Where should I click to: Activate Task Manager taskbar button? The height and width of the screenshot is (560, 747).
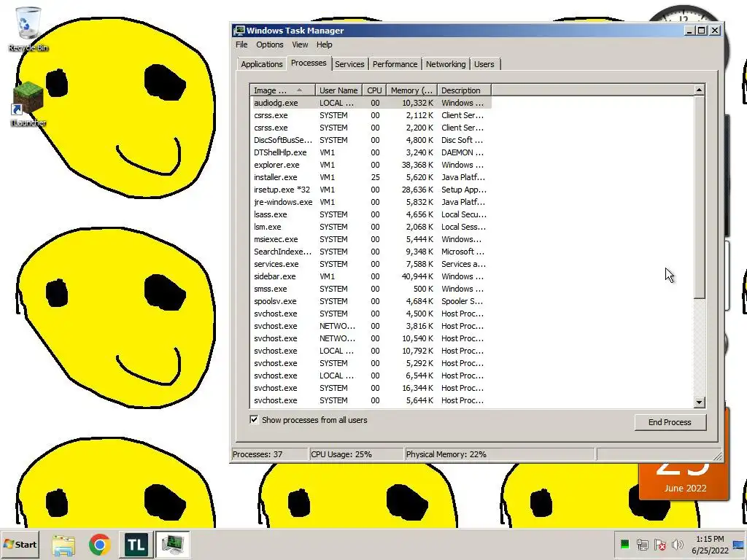172,545
